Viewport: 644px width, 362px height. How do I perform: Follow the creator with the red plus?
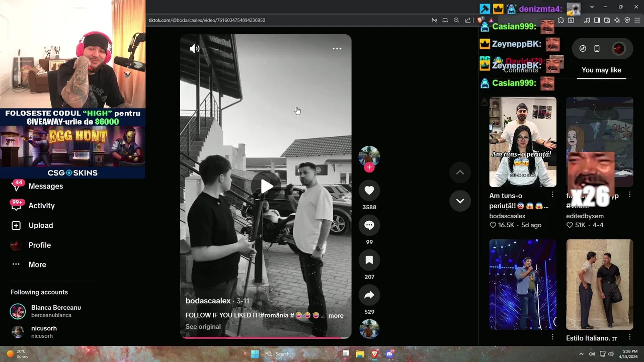point(369,167)
